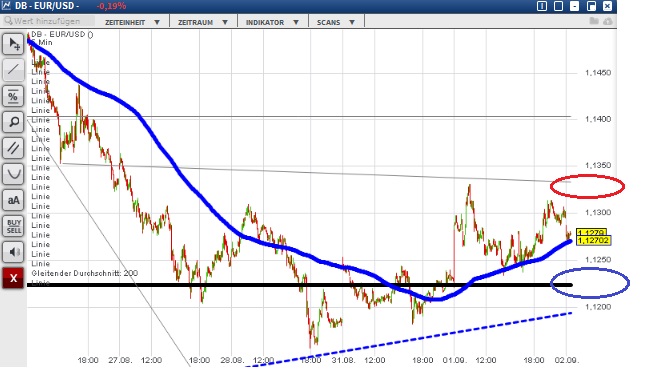
Task: Close the DB EUR/USD chart window
Action: [608, 6]
